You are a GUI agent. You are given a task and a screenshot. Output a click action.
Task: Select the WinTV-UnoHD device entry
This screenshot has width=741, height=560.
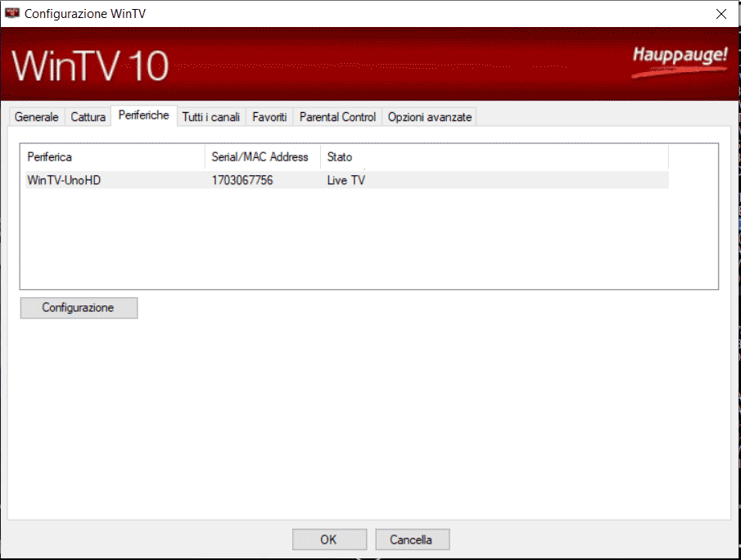pyautogui.click(x=347, y=180)
